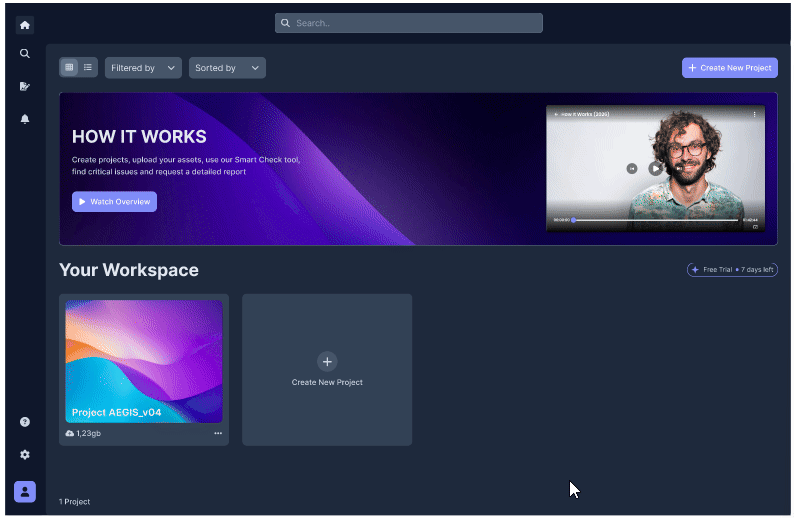This screenshot has height=518, width=794.
Task: Open the edit documents sidebar icon
Action: click(24, 86)
